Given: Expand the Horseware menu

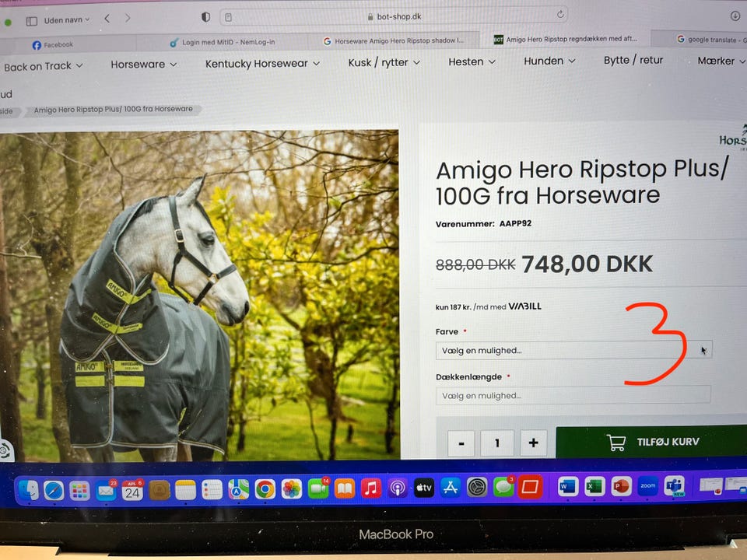Looking at the screenshot, I should point(144,65).
